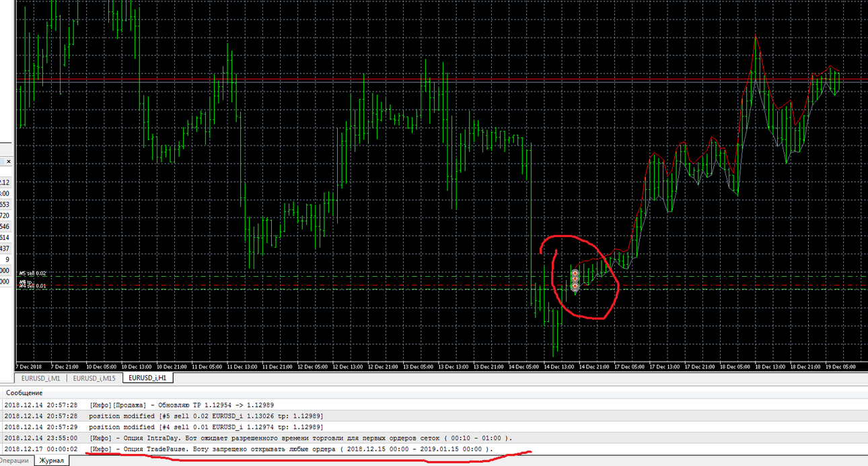The image size is (868, 466).
Task: Select the 'Опция IntraDay' log message row
Action: click(434, 438)
